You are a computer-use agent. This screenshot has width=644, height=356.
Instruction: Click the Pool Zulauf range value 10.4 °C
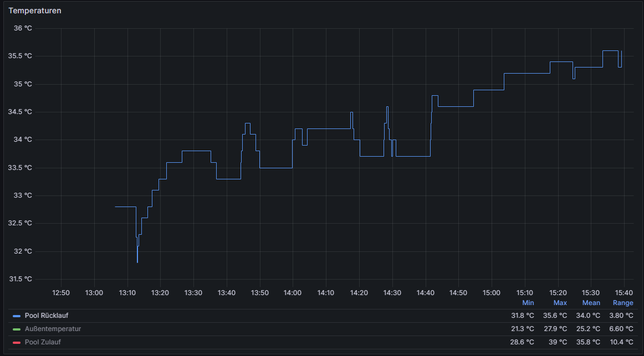[621, 342]
